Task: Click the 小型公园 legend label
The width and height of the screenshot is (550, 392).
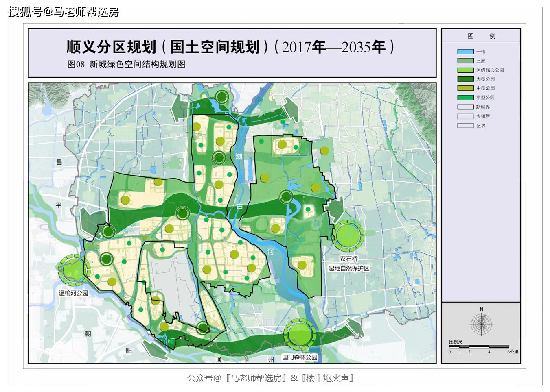Action: pos(486,98)
